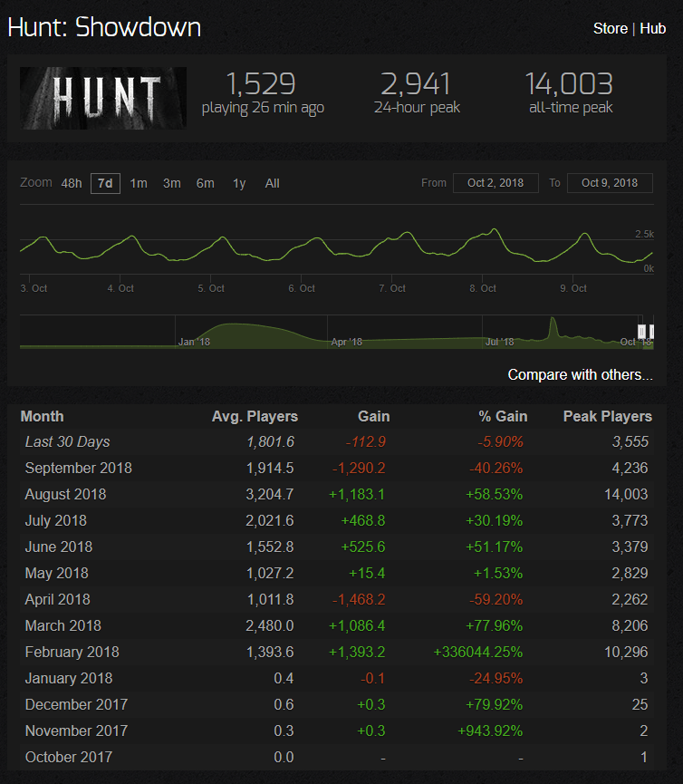Select the August 2018 row label

coord(65,495)
